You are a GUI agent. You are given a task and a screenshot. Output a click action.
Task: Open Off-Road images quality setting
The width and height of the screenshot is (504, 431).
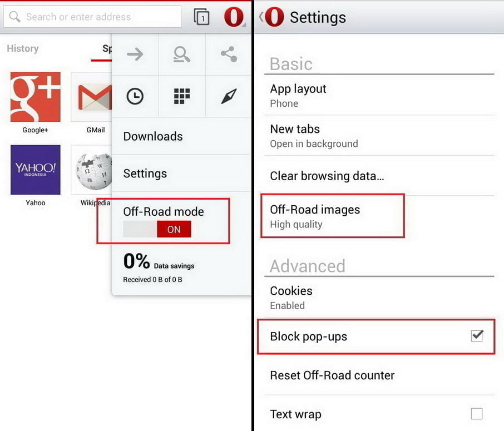[379, 216]
